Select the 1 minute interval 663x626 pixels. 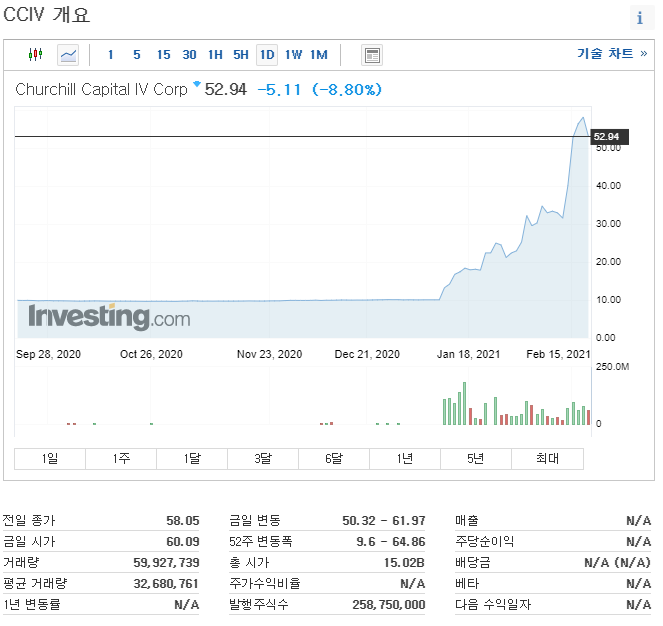point(110,55)
